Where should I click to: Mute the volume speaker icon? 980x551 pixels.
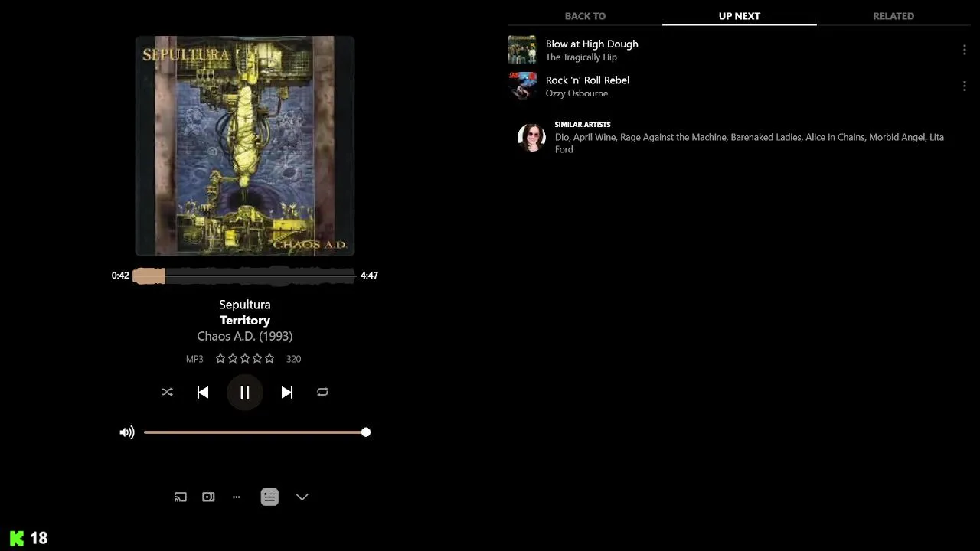coord(127,432)
